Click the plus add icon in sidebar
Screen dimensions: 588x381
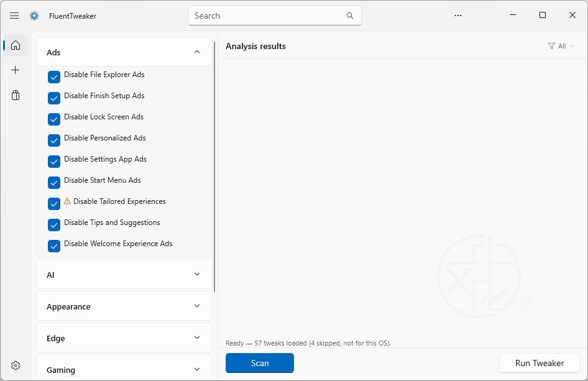16,70
